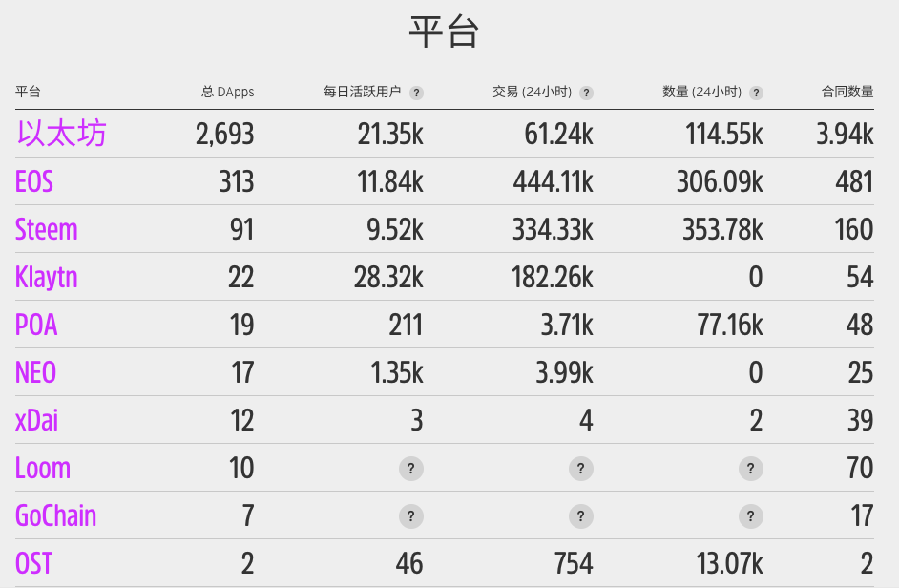This screenshot has width=899, height=588.
Task: Sort table by the 总 DApps column header
Action: [x=227, y=93]
